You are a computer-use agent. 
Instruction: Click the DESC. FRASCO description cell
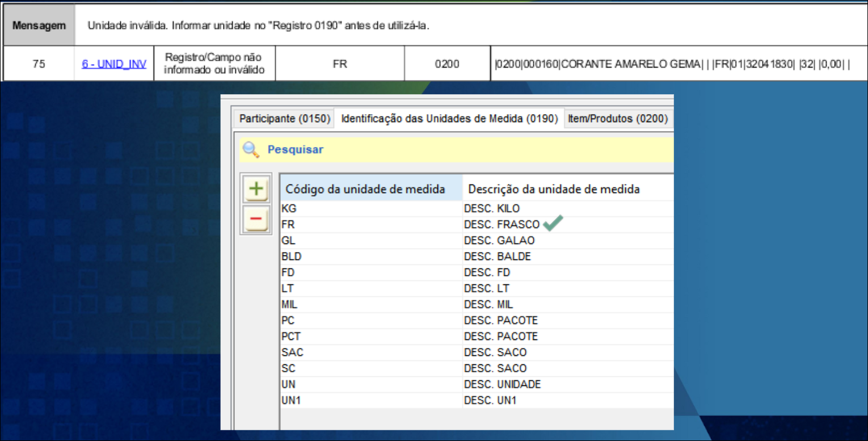(568, 225)
